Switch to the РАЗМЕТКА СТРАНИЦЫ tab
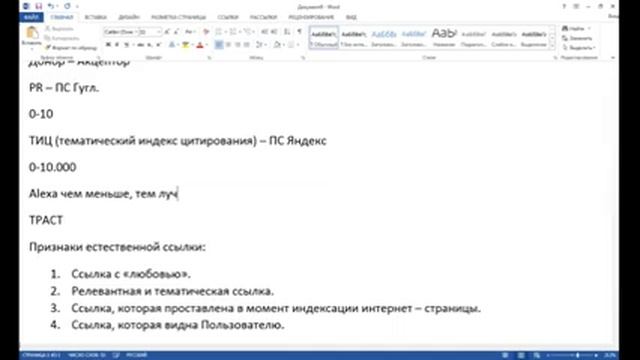This screenshot has width=640, height=360. tap(178, 17)
